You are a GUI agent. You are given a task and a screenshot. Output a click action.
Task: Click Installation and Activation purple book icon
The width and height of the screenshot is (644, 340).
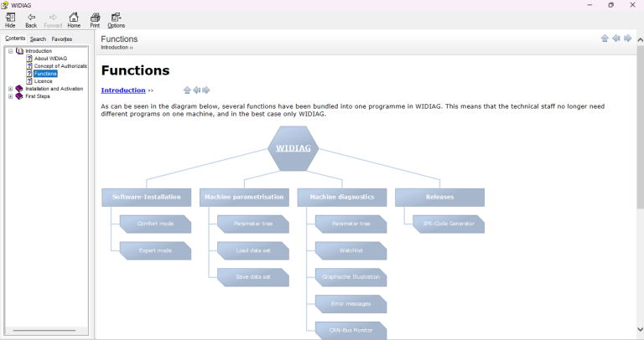(19, 89)
